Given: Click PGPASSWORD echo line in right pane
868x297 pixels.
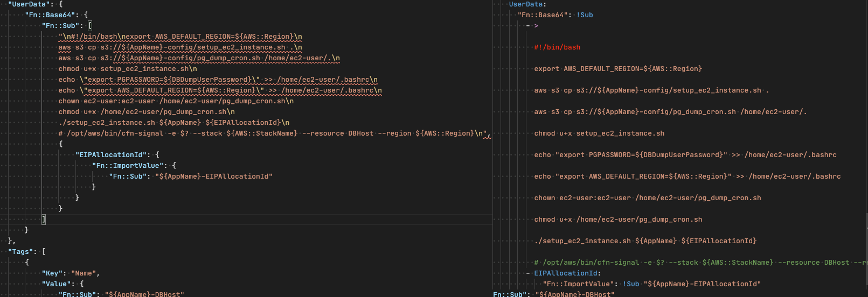Looking at the screenshot, I should 685,155.
